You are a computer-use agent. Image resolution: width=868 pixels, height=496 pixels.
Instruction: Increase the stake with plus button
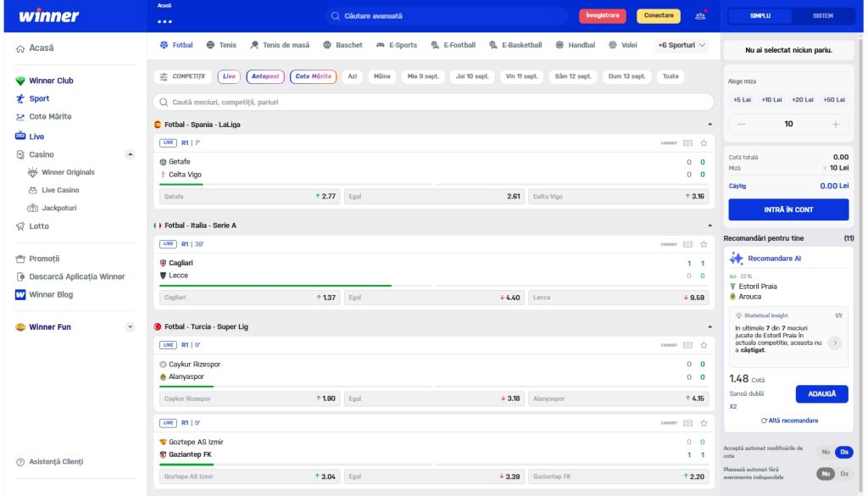pyautogui.click(x=836, y=124)
